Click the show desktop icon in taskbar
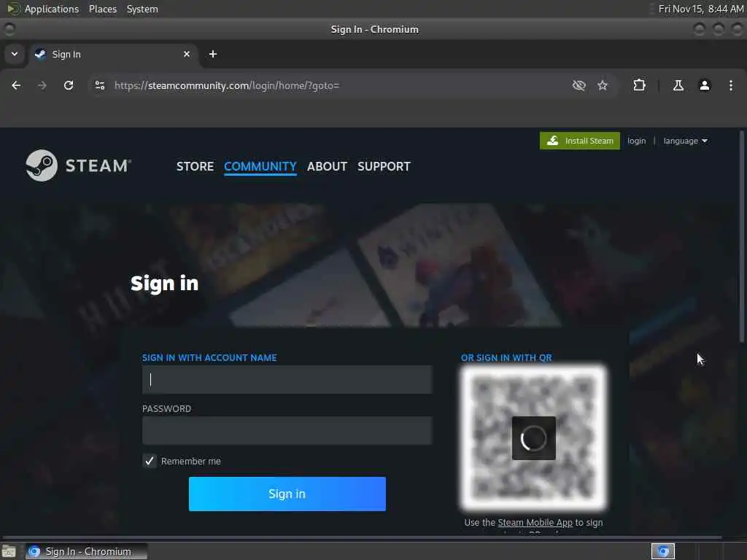The height and width of the screenshot is (560, 747). coord(9,551)
